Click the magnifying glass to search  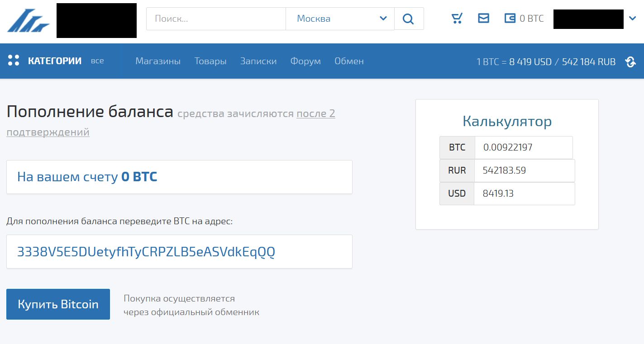tap(408, 19)
